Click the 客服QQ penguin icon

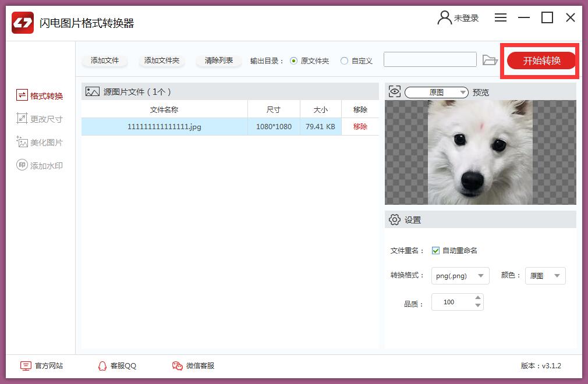click(x=102, y=365)
